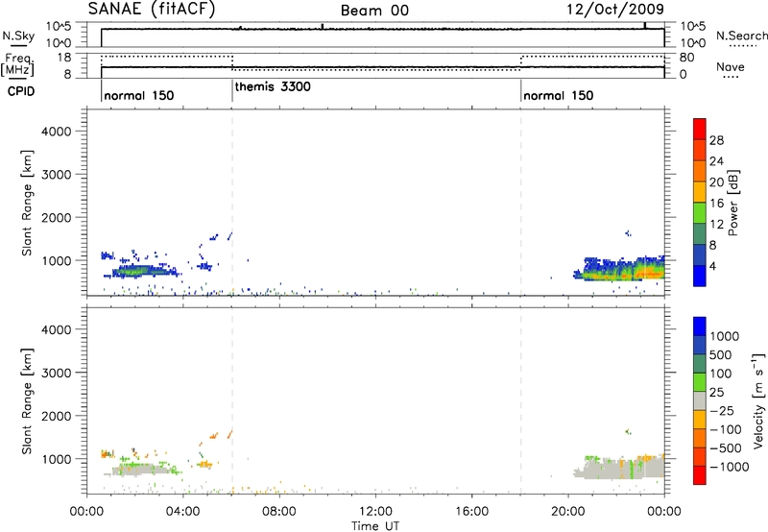Click the 28 tick label on power colorbar
The height and width of the screenshot is (532, 768).
[716, 140]
